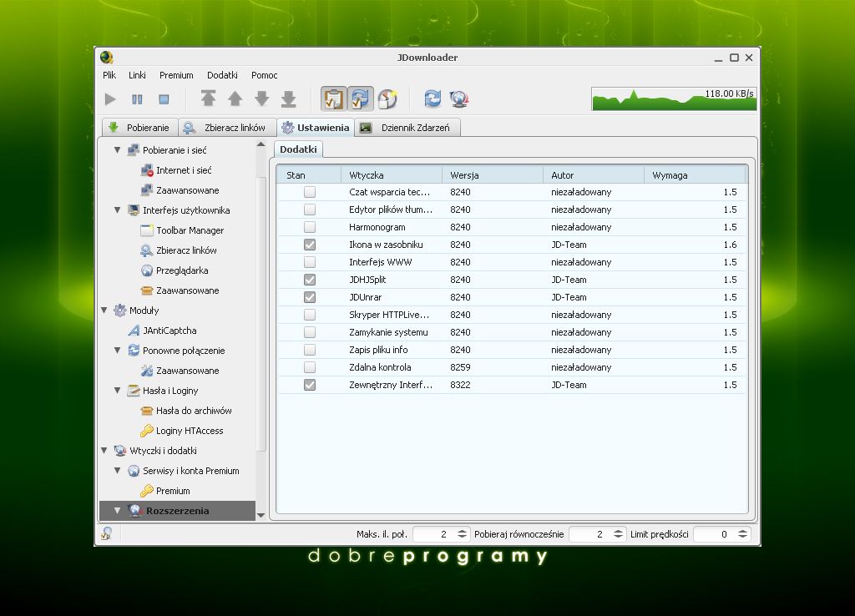Image resolution: width=855 pixels, height=616 pixels.
Task: Uncheck JDUnrar plugin checkbox
Action: (310, 297)
